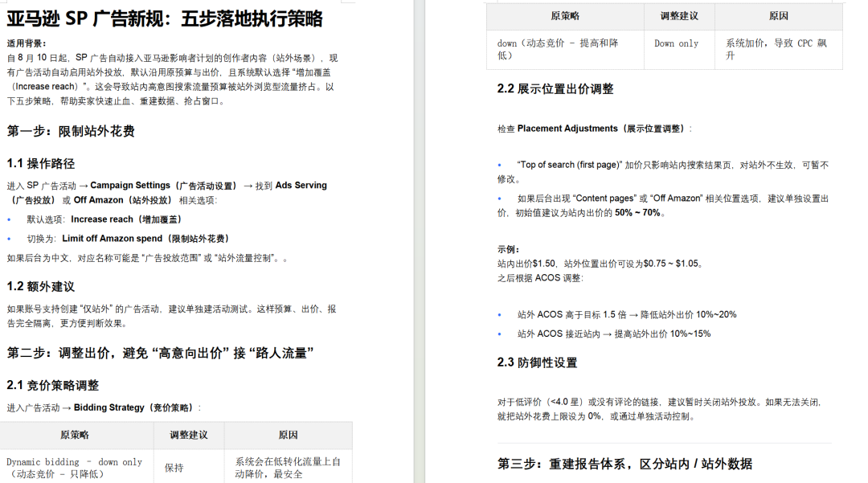
Task: Click the bold text "Campaign Settings（广告活动设置）"
Action: click(x=165, y=186)
